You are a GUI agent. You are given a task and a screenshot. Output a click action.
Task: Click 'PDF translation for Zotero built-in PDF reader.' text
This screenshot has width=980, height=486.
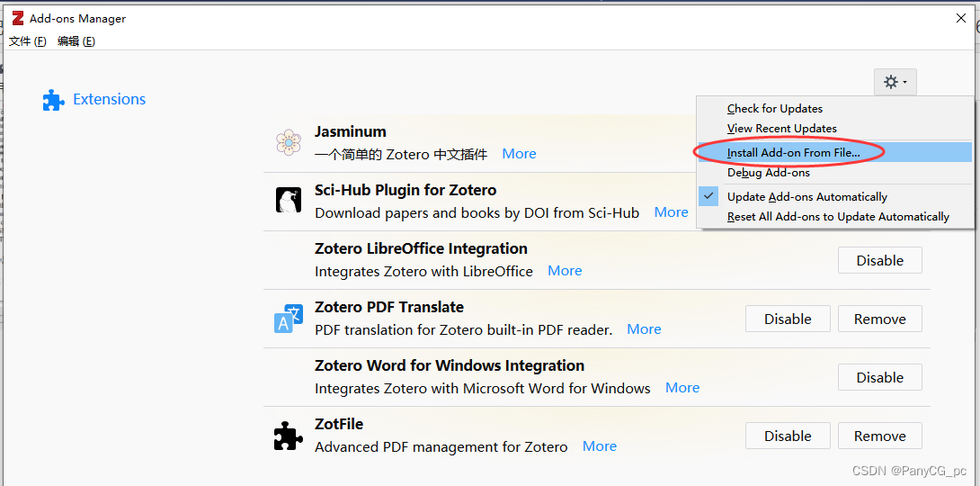[x=464, y=329]
